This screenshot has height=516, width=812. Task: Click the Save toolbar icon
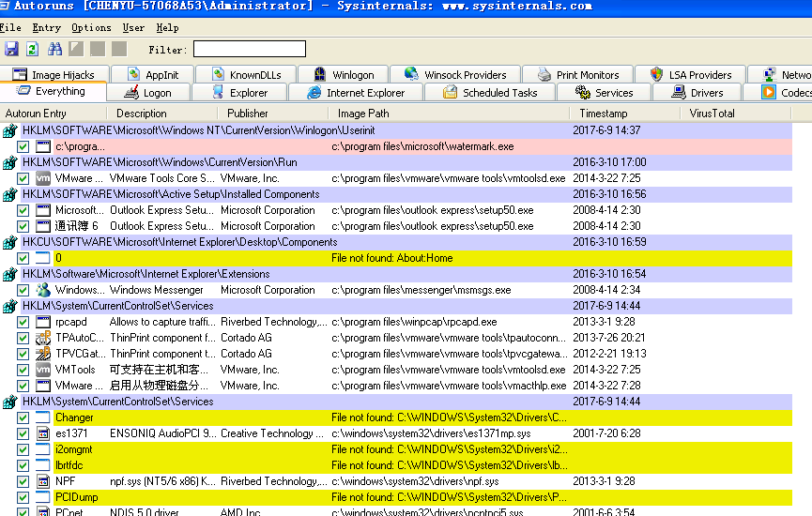[x=11, y=49]
